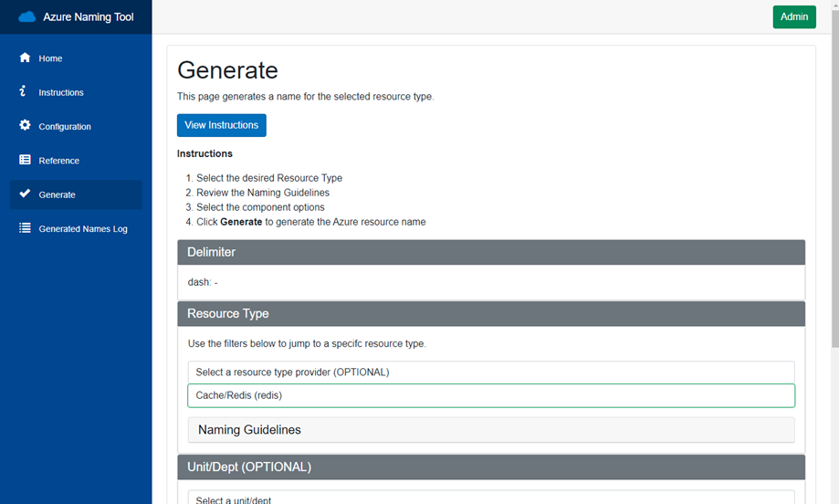The width and height of the screenshot is (839, 504).
Task: Click the Delimiter section header
Action: (x=491, y=253)
